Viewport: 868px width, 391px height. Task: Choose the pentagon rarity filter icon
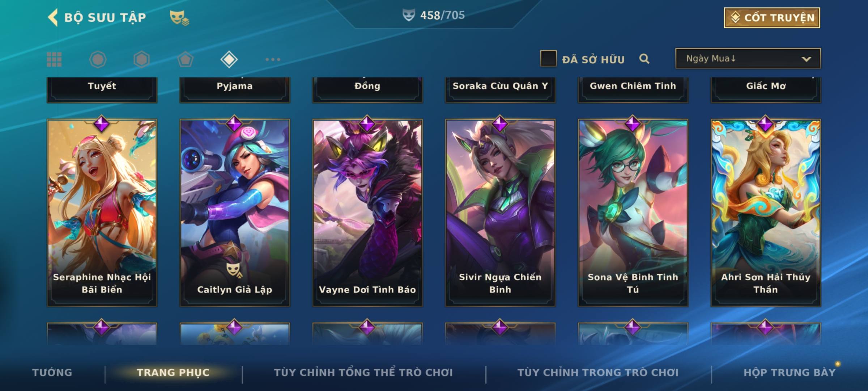[185, 59]
